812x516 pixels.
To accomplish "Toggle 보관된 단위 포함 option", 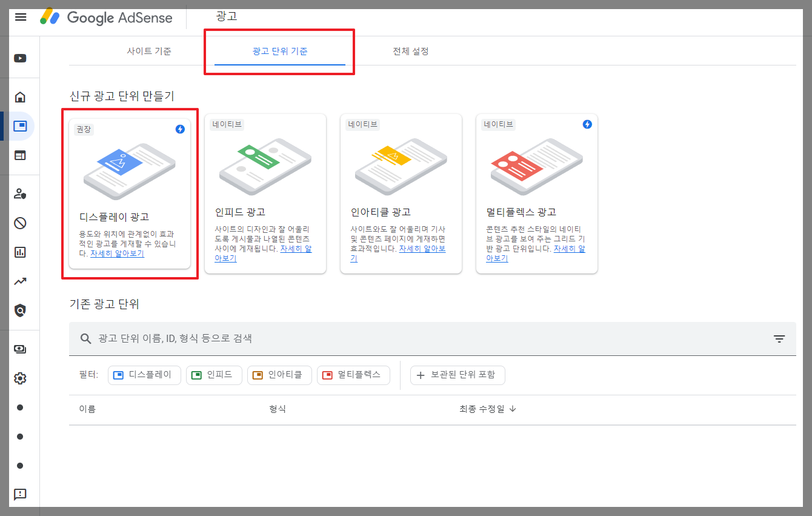I will [x=458, y=375].
